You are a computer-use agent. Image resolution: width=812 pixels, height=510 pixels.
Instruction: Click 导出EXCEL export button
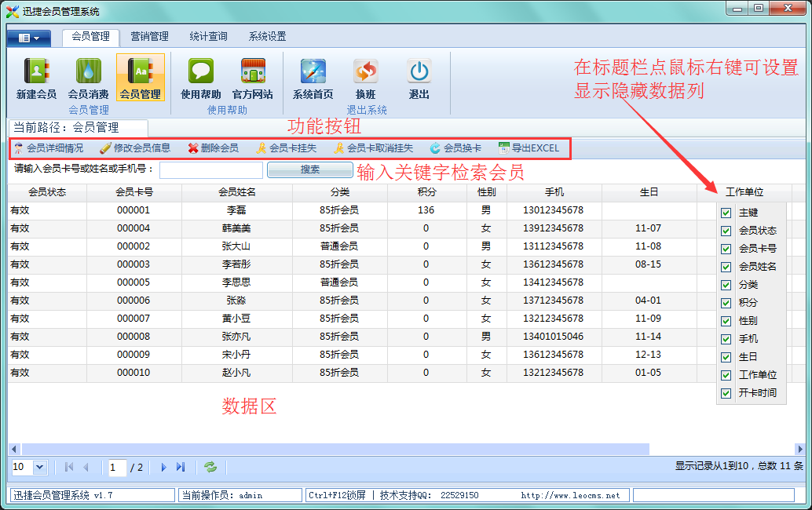[529, 148]
